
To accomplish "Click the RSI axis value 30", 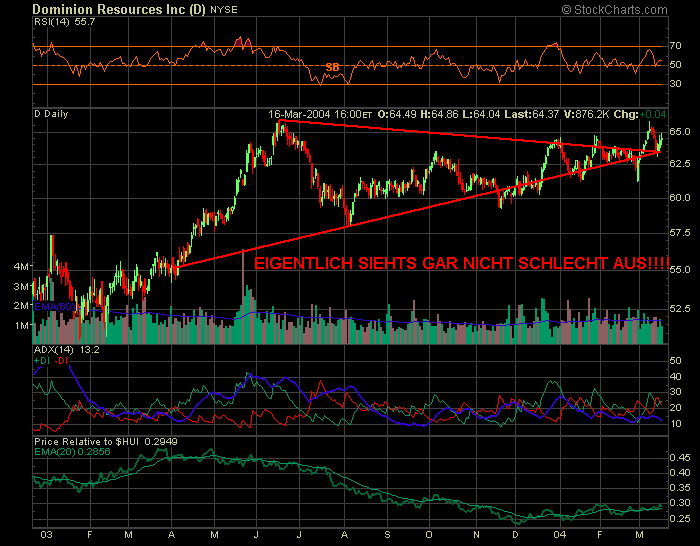I will tap(675, 84).
